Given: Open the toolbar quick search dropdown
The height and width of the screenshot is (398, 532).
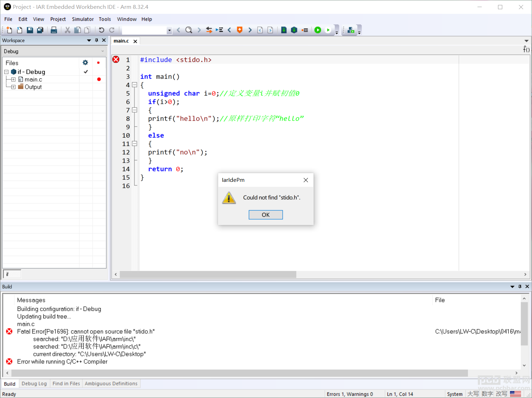Looking at the screenshot, I should pyautogui.click(x=169, y=30).
